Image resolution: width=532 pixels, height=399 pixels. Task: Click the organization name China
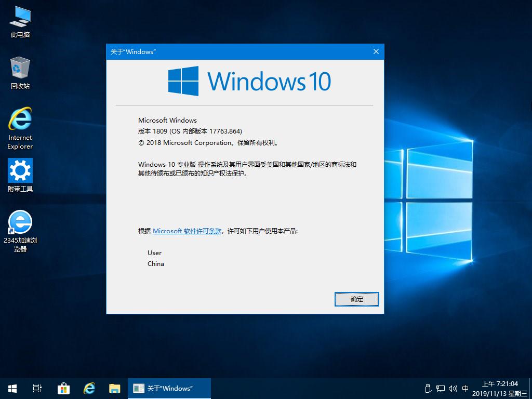[156, 263]
